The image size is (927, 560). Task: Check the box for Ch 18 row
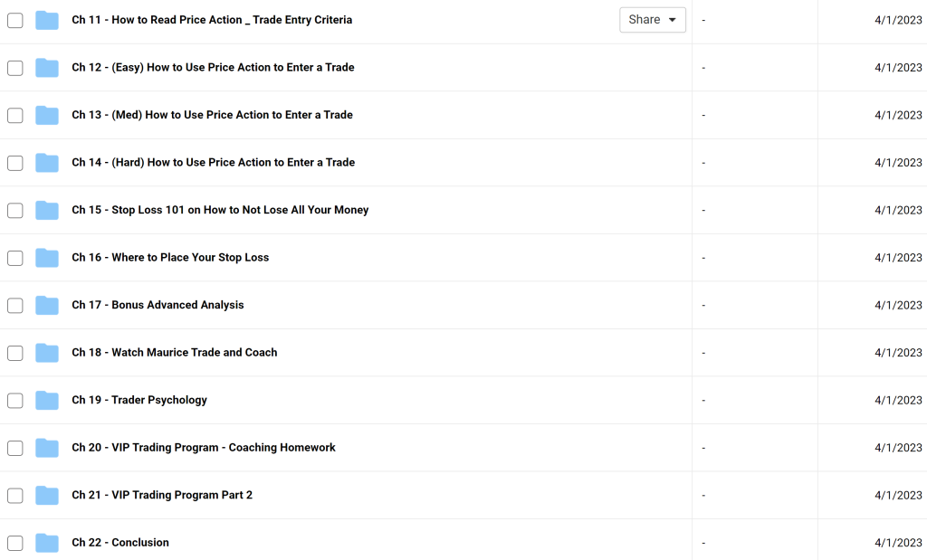(x=14, y=353)
